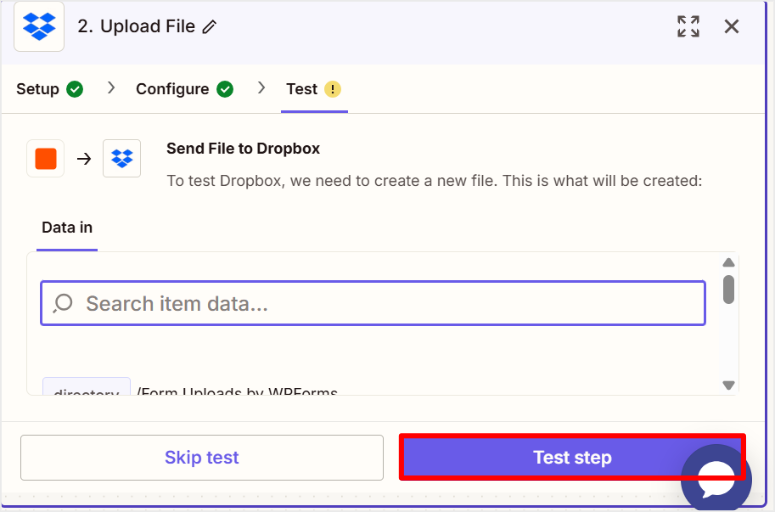Open the Configure tab
Viewport: 775px width, 512px height.
click(184, 89)
